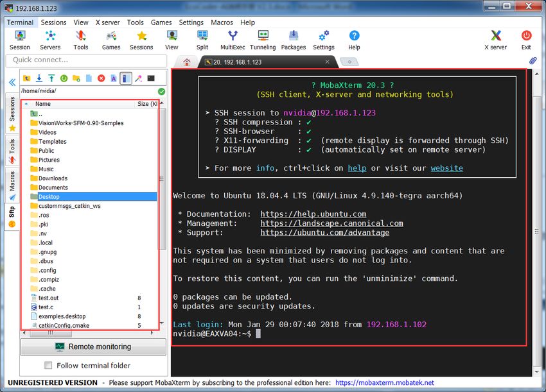
Task: Select the Desktop folder in file list
Action: (x=93, y=196)
